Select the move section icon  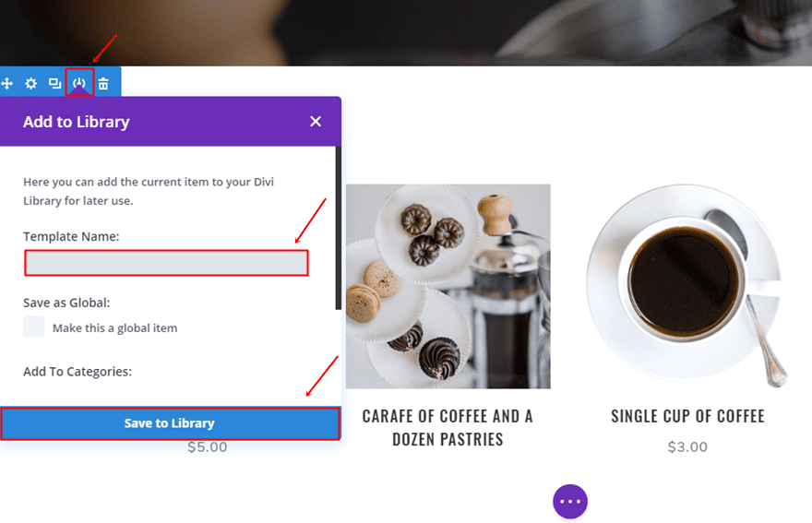point(6,83)
